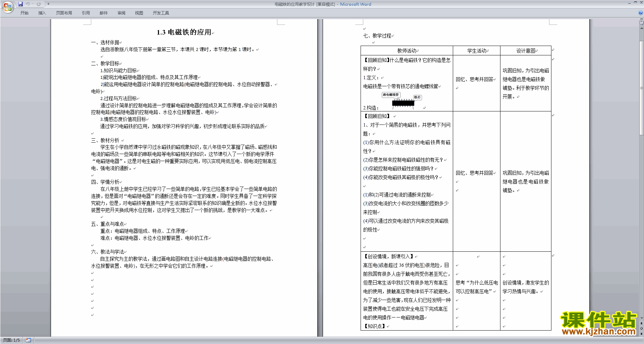Open the Office button menu

click(7, 7)
